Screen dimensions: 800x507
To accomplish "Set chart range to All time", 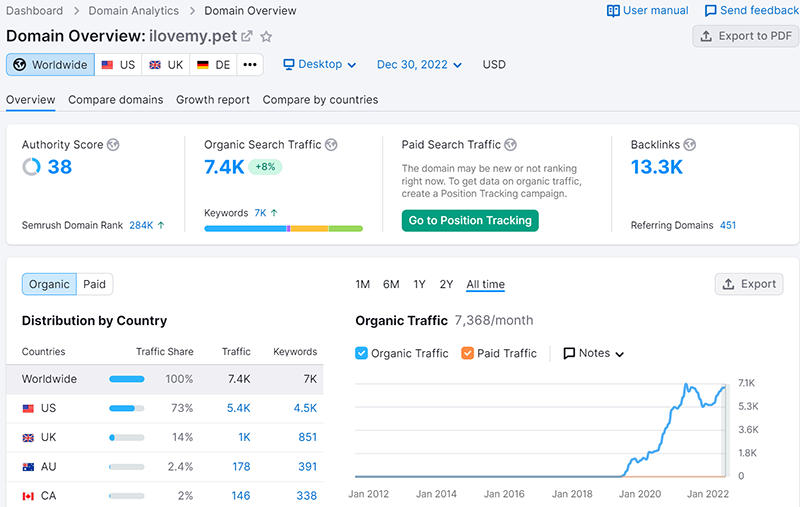I will click(486, 284).
